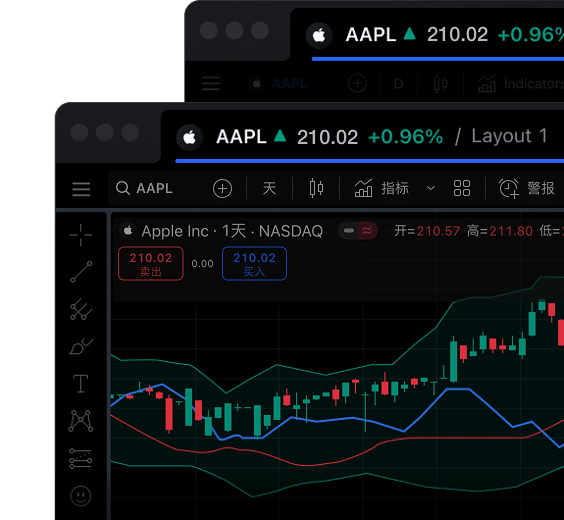Open the layout grid selector
This screenshot has height=520, width=564.
(462, 188)
